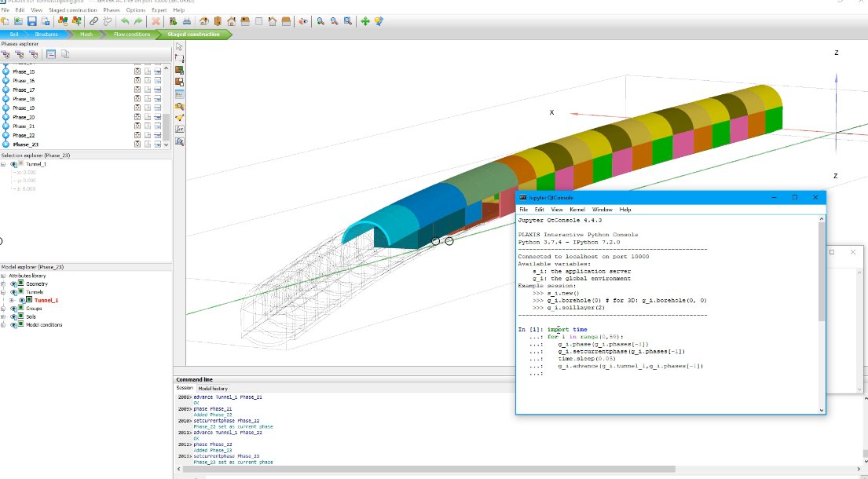Click the insert phase icon in Phases explorer
Image resolution: width=868 pixels, height=479 pixels.
click(20, 54)
